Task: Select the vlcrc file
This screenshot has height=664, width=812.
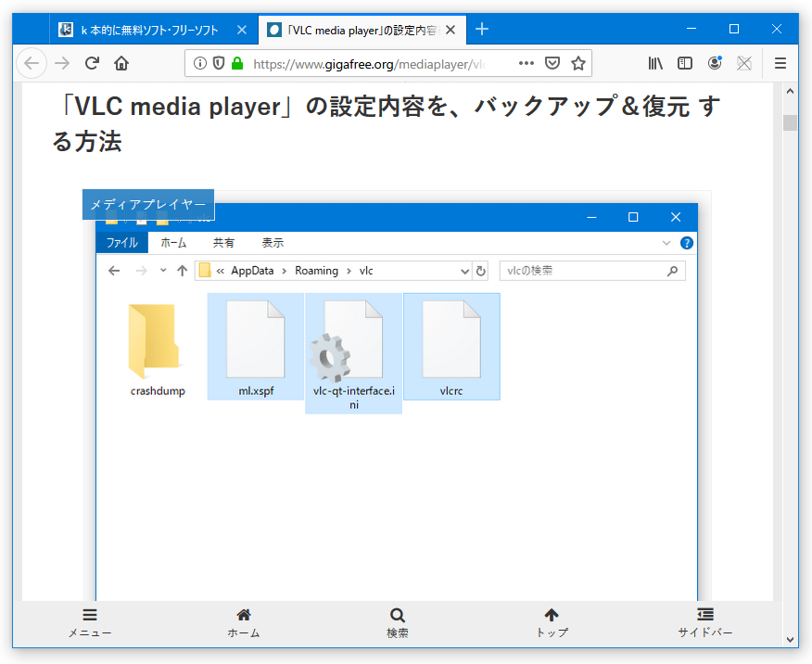Action: click(x=451, y=347)
